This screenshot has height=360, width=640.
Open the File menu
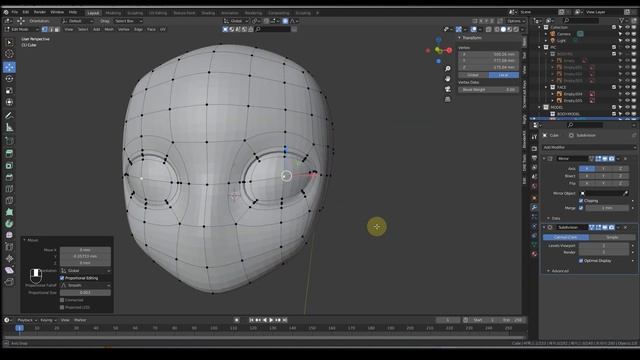(15, 12)
